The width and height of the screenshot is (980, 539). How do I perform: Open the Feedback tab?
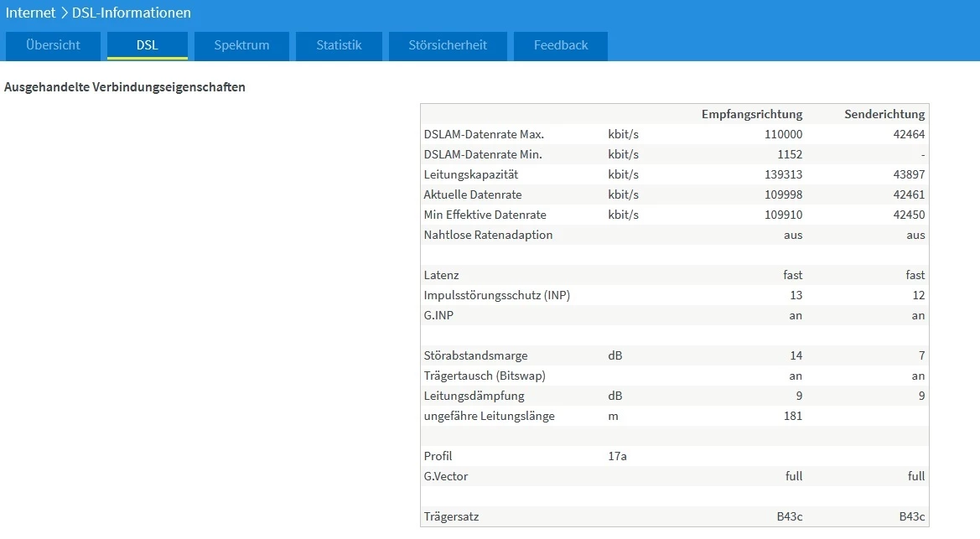[561, 45]
